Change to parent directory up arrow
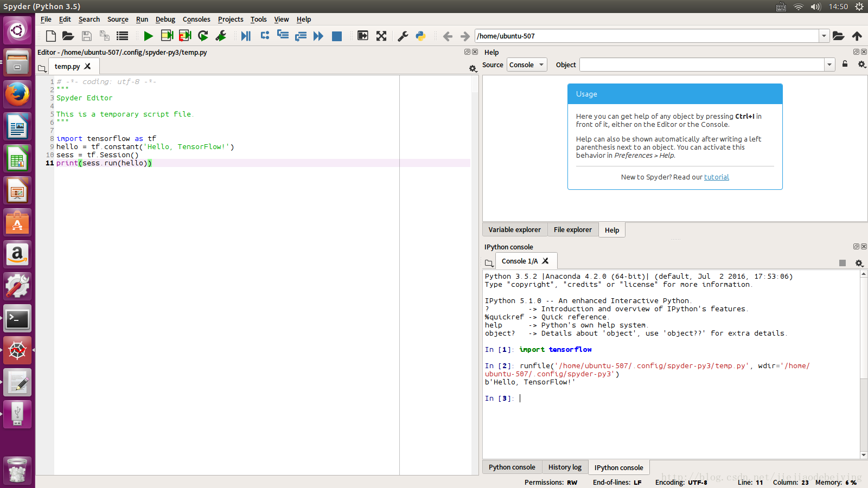 857,36
